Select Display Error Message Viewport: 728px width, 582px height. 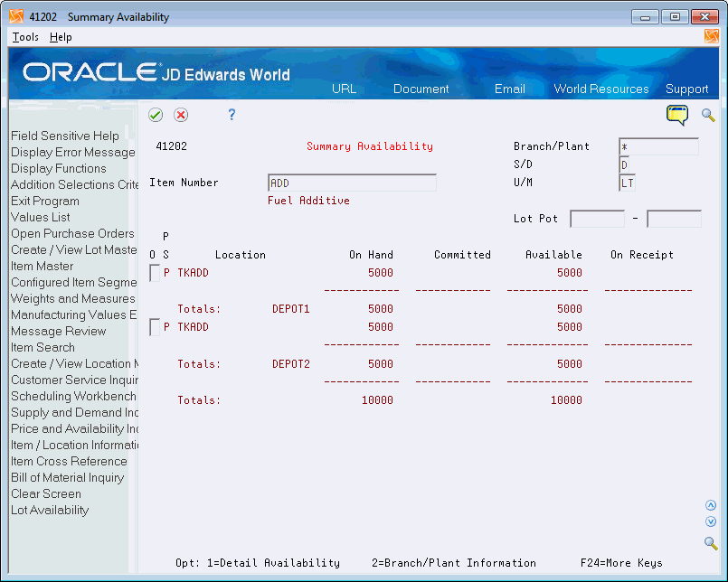pyautogui.click(x=73, y=152)
